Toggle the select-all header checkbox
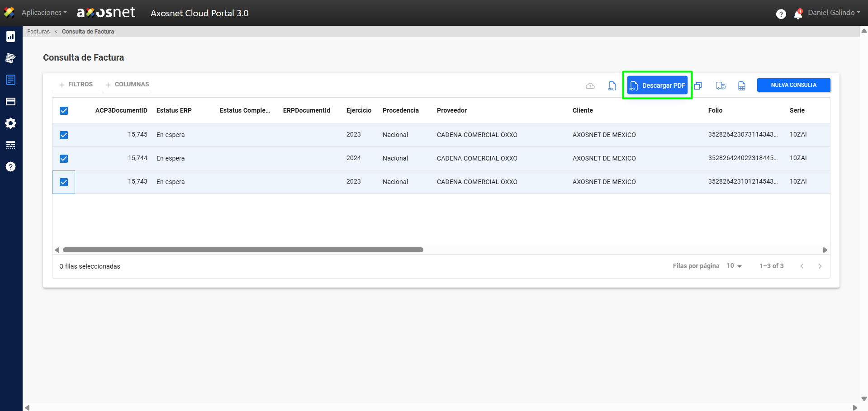The height and width of the screenshot is (411, 868). 64,111
